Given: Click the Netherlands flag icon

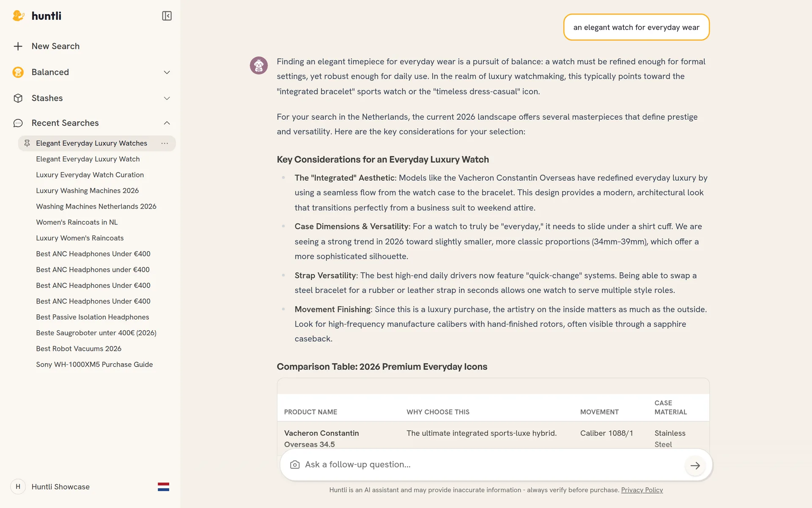Looking at the screenshot, I should 163,487.
